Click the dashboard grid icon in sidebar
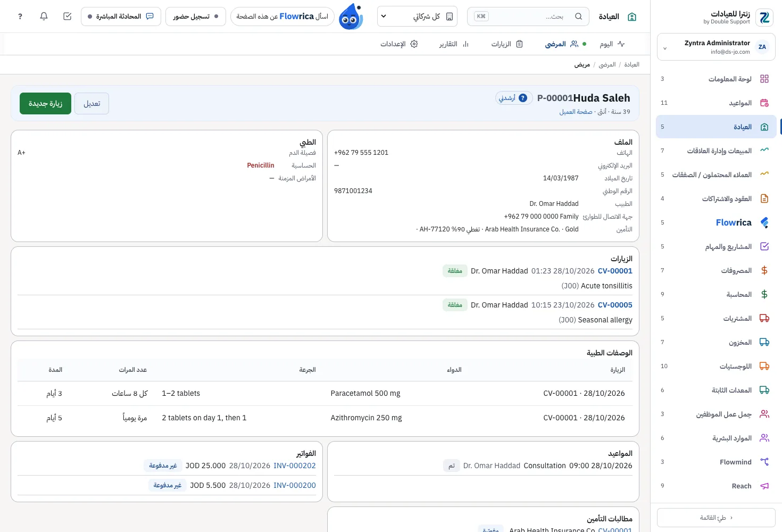Viewport: 782px width, 532px height. [x=764, y=79]
